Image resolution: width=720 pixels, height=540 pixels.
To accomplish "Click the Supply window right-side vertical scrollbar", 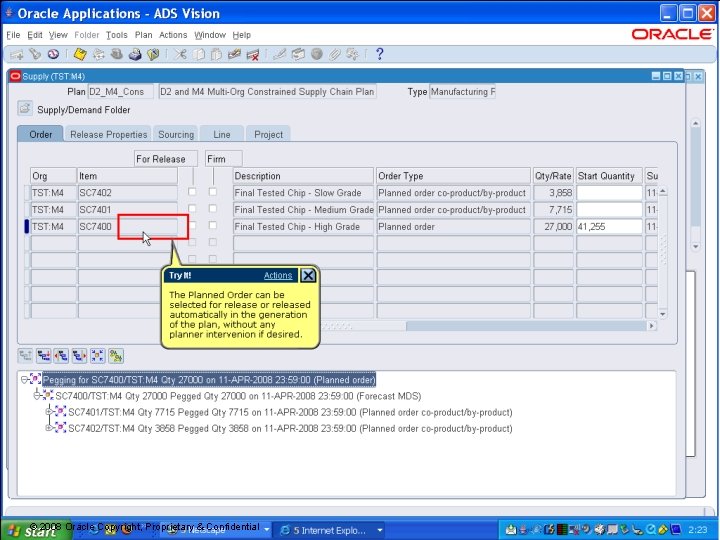I will pyautogui.click(x=695, y=185).
